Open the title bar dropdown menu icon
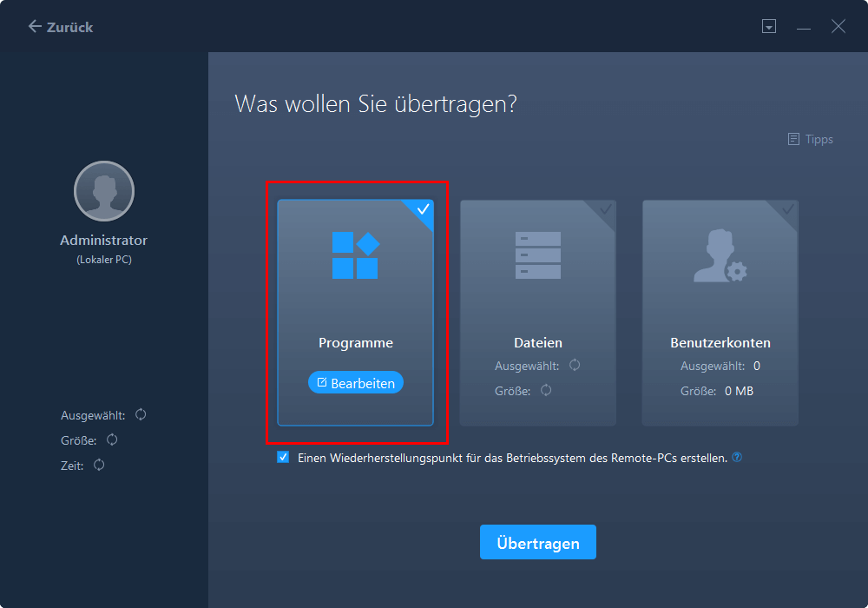The image size is (868, 608). pyautogui.click(x=769, y=26)
